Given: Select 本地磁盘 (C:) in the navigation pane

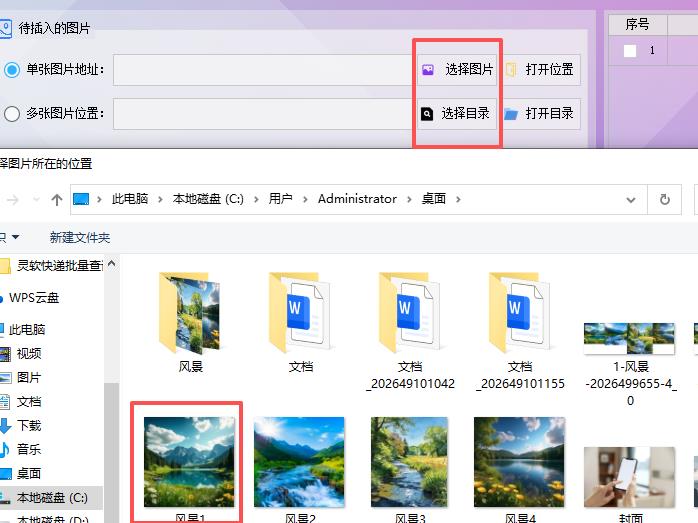Looking at the screenshot, I should click(x=52, y=497).
